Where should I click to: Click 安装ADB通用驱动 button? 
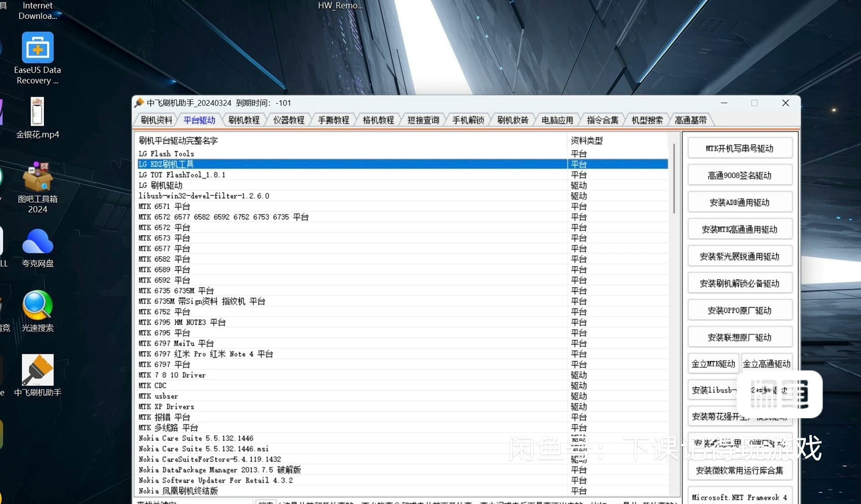pos(739,202)
